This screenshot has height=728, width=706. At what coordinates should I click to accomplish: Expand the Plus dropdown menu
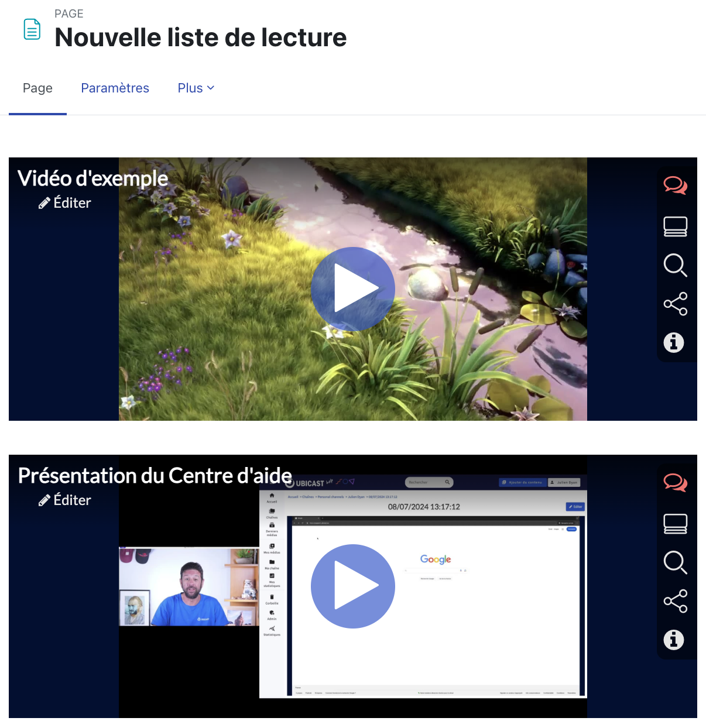click(x=196, y=88)
